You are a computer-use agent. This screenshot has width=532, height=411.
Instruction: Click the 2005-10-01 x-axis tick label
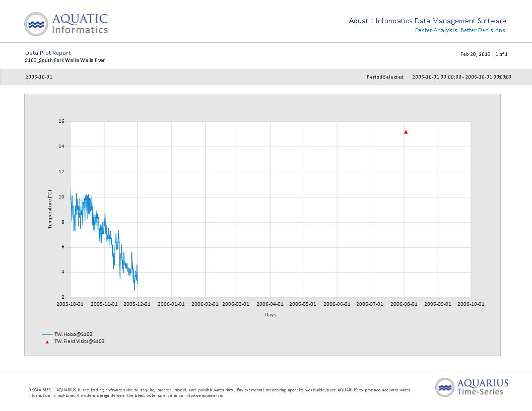(70, 304)
